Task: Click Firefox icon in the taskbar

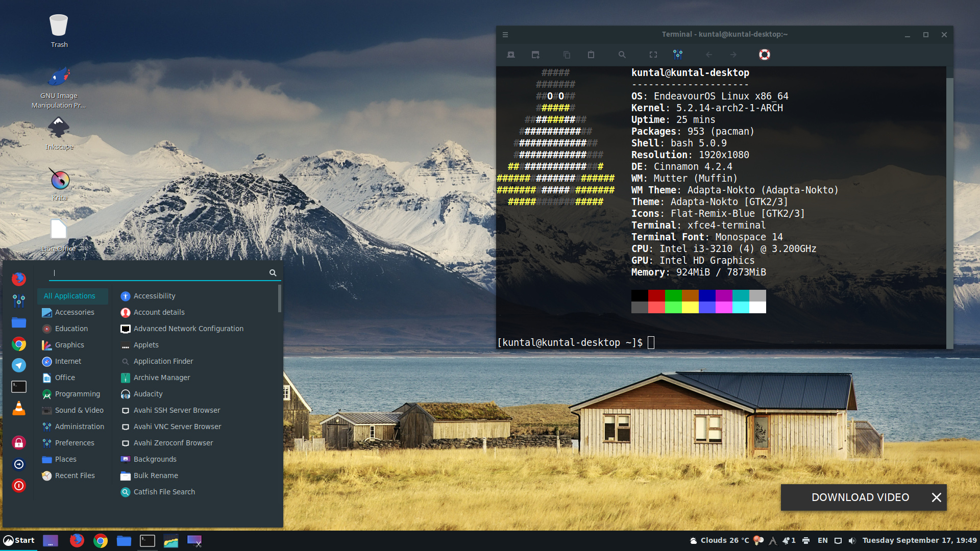Action: tap(77, 540)
